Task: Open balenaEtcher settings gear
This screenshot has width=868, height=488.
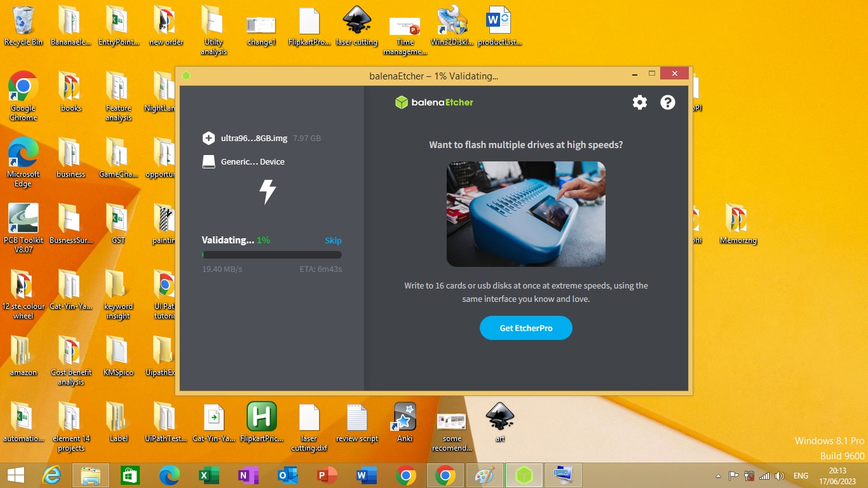Action: (x=640, y=102)
